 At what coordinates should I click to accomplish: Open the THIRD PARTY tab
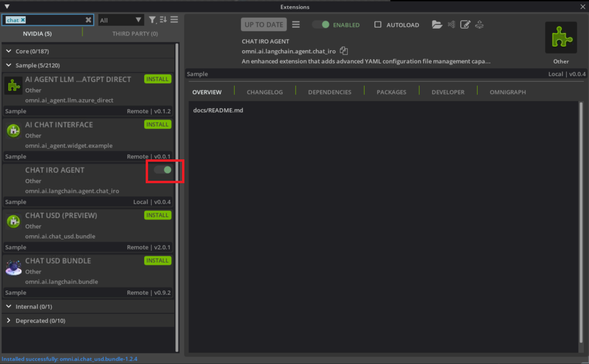(135, 33)
